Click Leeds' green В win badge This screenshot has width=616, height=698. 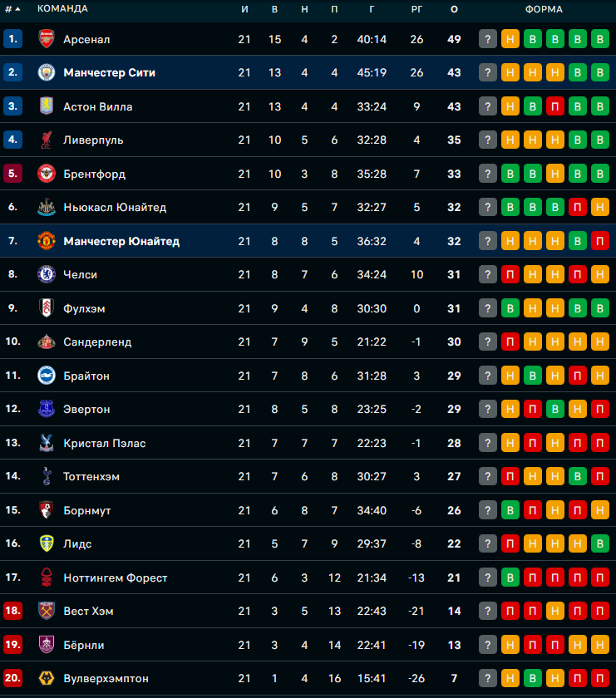point(600,543)
